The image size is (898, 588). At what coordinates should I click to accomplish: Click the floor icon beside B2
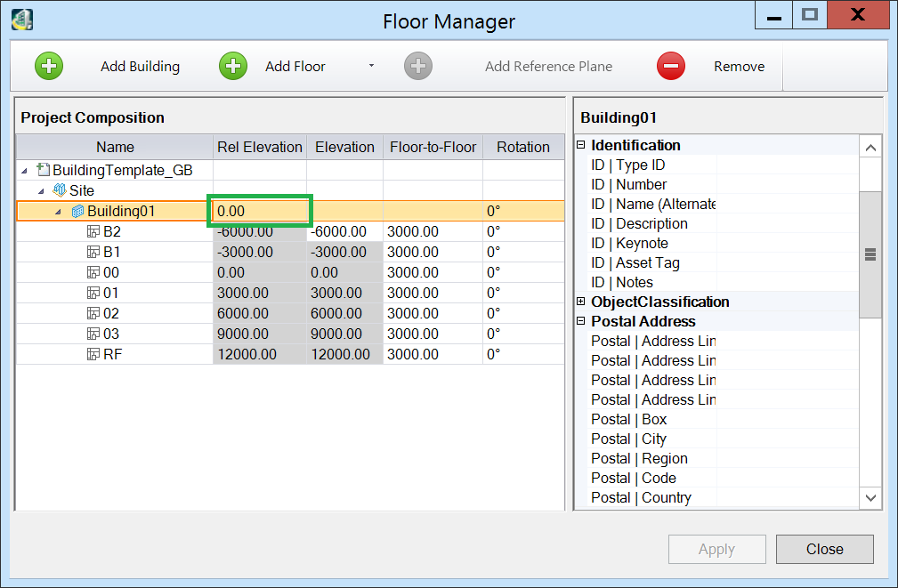pyautogui.click(x=93, y=231)
